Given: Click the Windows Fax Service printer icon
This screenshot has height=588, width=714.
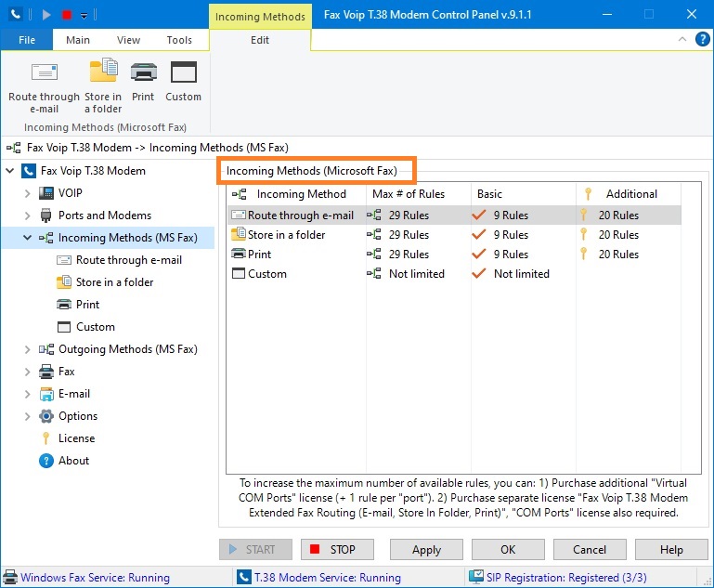Looking at the screenshot, I should click(x=10, y=578).
